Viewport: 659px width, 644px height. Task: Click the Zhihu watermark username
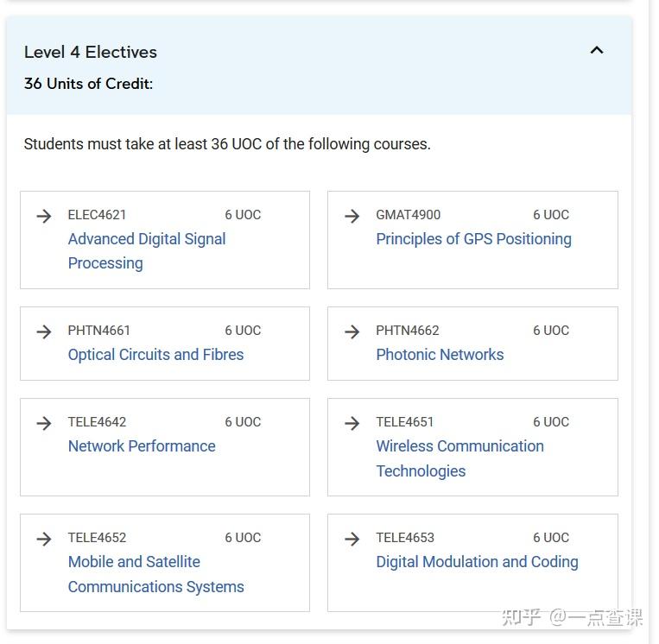[596, 617]
